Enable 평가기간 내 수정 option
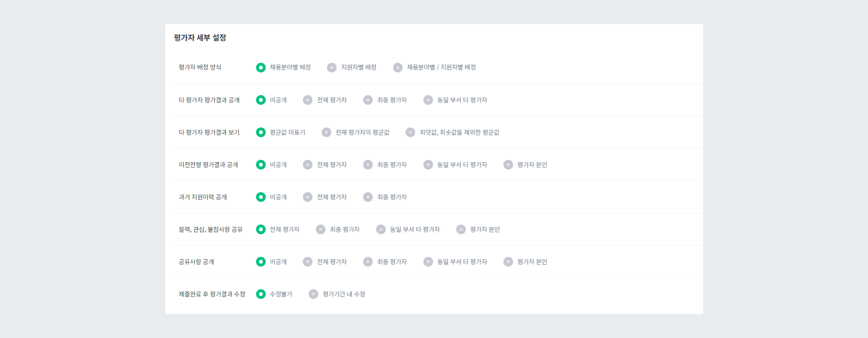The image size is (868, 338). pos(313,294)
